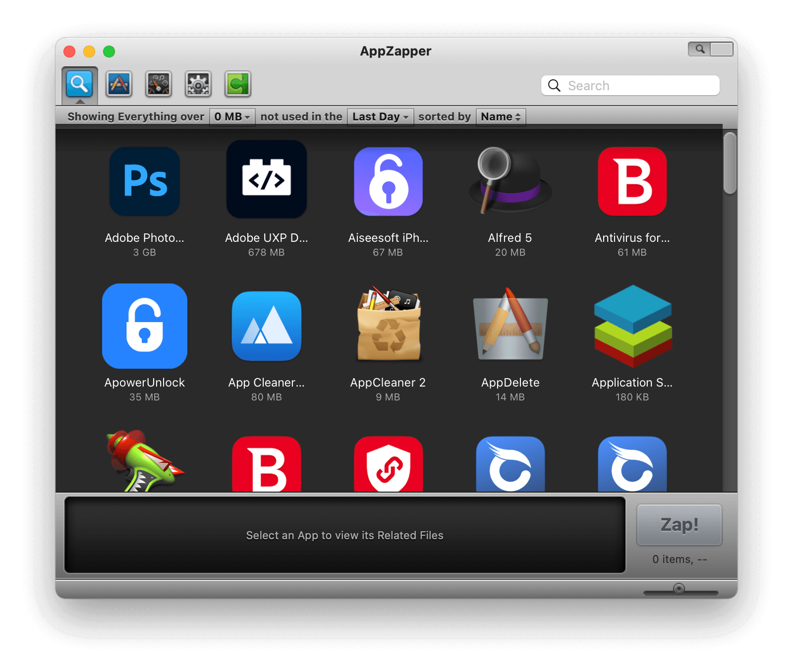The image size is (793, 672).
Task: Select the red B icon in bottom row
Action: coord(267,464)
